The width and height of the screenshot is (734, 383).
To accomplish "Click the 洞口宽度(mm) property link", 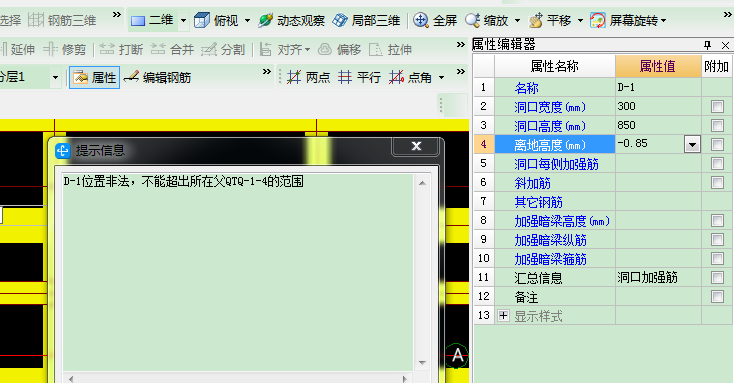I will point(550,107).
